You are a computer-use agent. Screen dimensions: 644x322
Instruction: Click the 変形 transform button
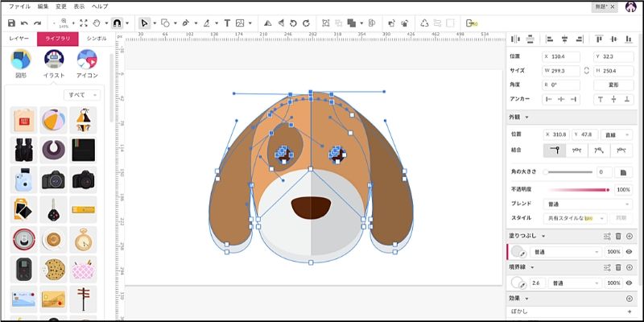point(613,84)
